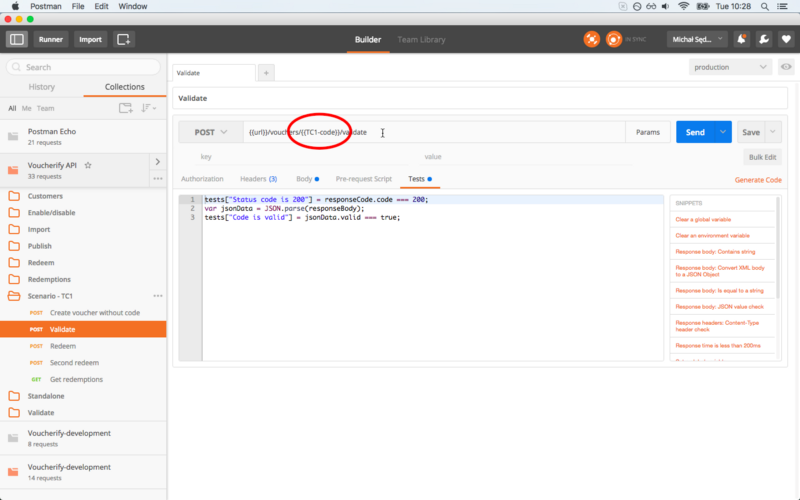Click the request URL field
Image resolution: width=800 pixels, height=500 pixels.
click(434, 132)
